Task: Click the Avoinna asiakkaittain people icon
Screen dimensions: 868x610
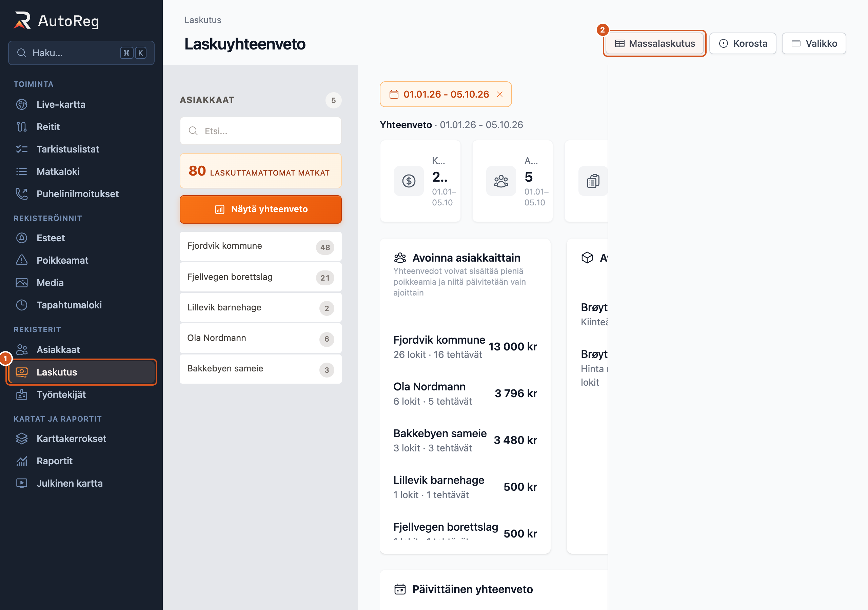Action: tap(400, 258)
